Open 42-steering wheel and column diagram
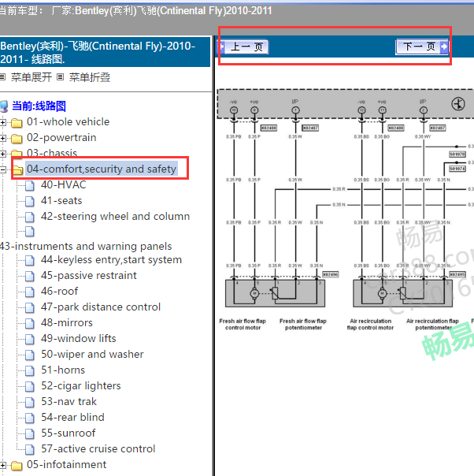The height and width of the screenshot is (476, 474). 115,216
